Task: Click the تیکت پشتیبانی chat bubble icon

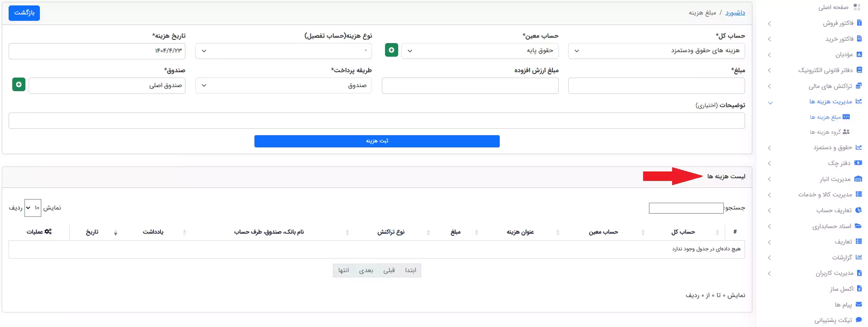Action: click(858, 320)
